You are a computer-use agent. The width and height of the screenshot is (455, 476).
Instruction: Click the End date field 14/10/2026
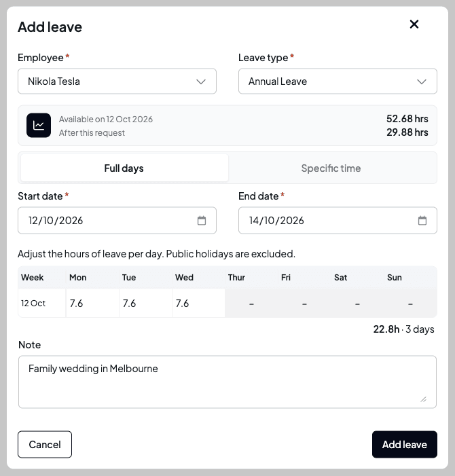tap(338, 221)
